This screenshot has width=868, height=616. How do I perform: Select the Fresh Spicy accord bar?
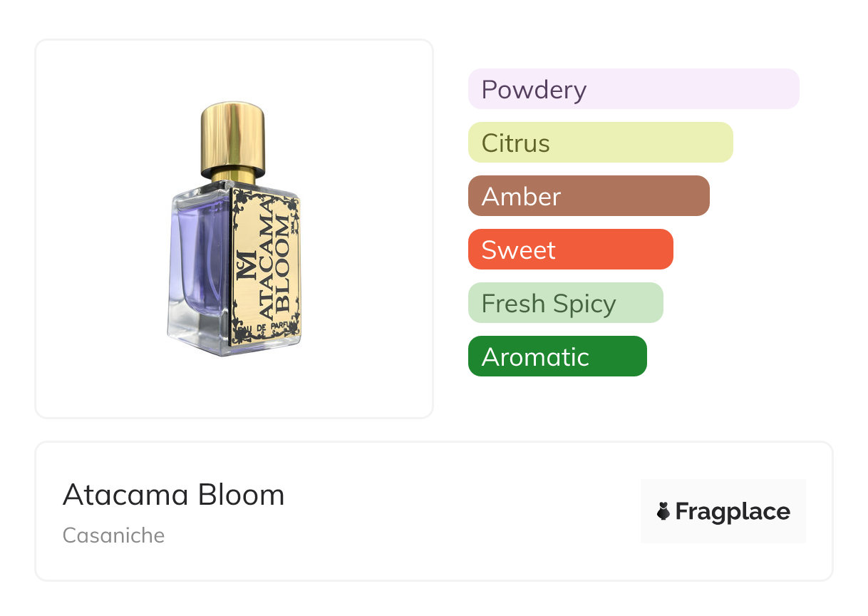coord(565,303)
